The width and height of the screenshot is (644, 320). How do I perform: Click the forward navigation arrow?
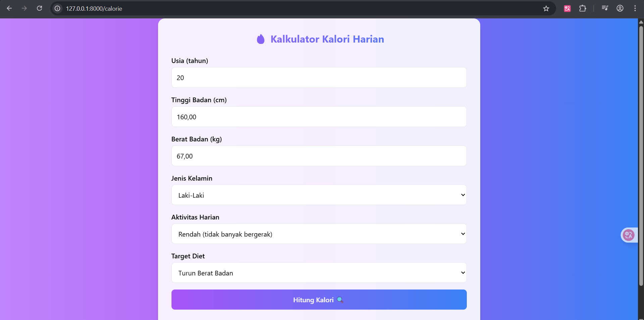24,8
